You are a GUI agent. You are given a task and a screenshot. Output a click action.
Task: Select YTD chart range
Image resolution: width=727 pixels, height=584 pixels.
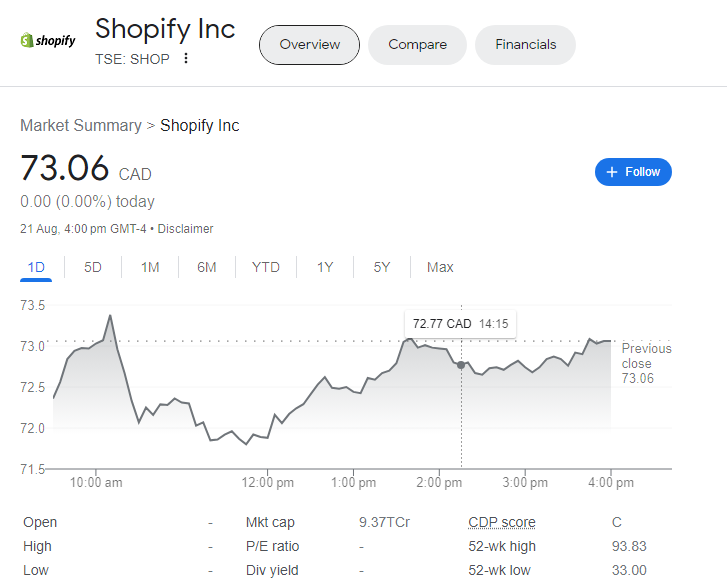click(266, 267)
